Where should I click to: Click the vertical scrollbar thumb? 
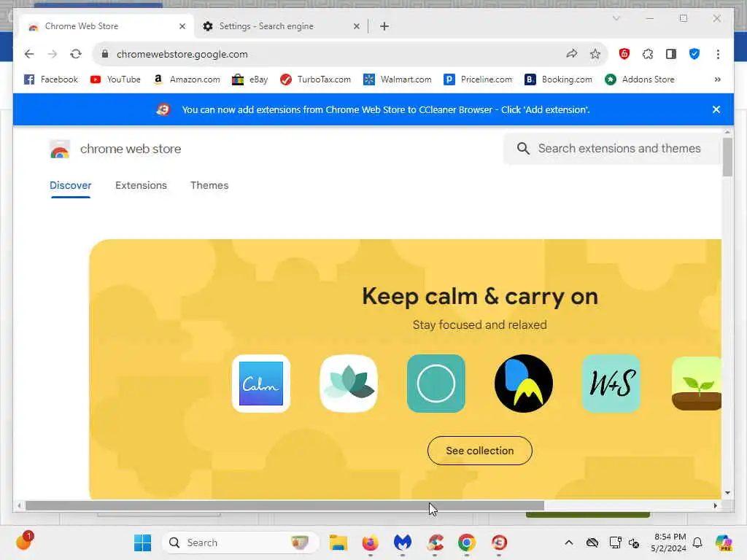(x=727, y=157)
